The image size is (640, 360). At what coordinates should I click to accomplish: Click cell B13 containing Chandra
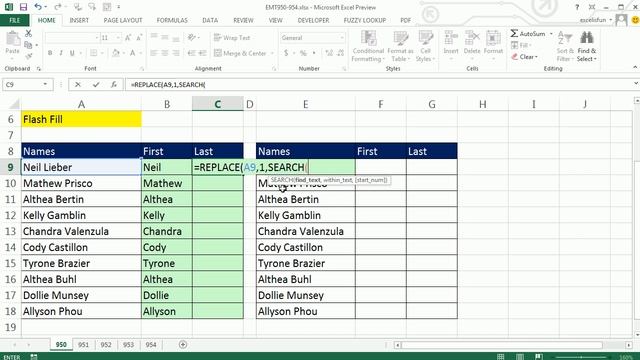(167, 231)
